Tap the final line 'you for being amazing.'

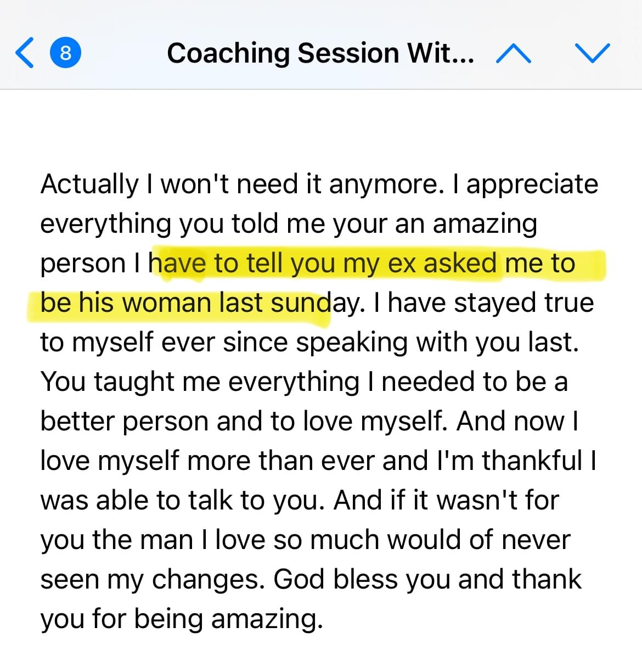pyautogui.click(x=182, y=619)
